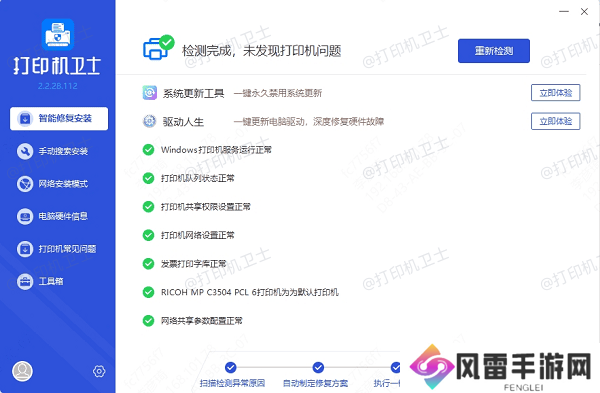Select the text Windows打印机服务运行正常
The height and width of the screenshot is (393, 600).
(x=216, y=150)
